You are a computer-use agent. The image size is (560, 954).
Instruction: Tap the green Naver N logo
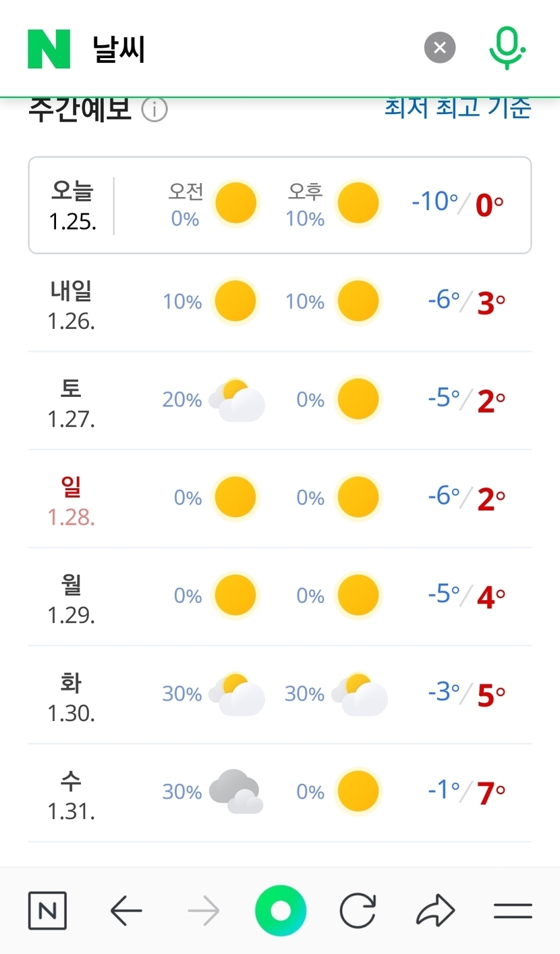pyautogui.click(x=49, y=49)
